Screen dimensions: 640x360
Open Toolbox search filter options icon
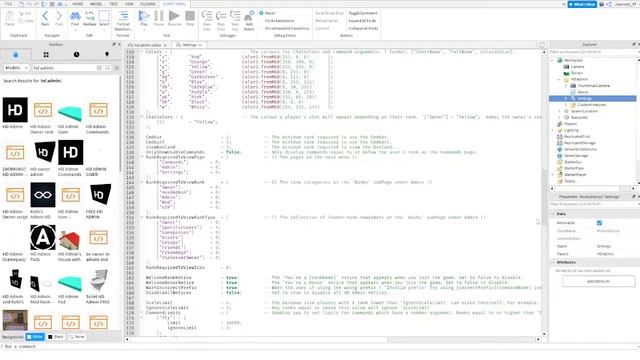117,68
